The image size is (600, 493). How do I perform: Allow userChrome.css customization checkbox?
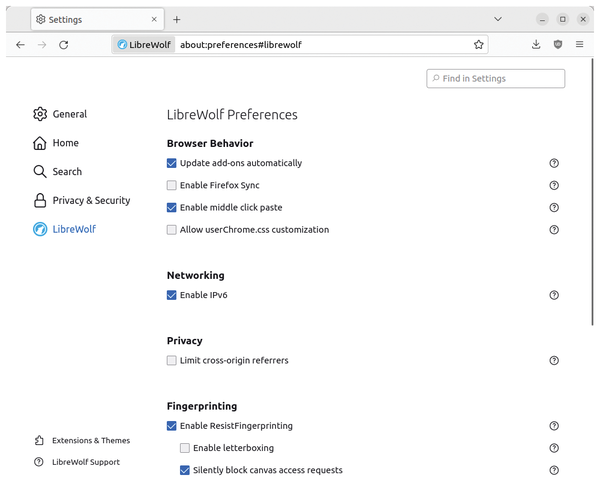[171, 230]
